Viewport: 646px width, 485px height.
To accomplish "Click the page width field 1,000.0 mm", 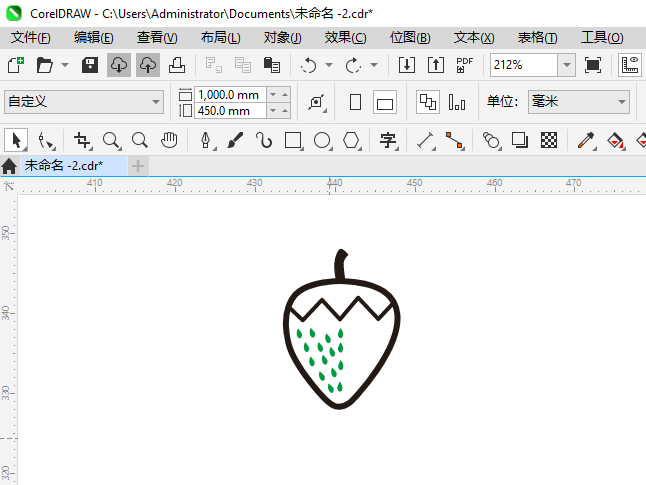I will point(230,95).
